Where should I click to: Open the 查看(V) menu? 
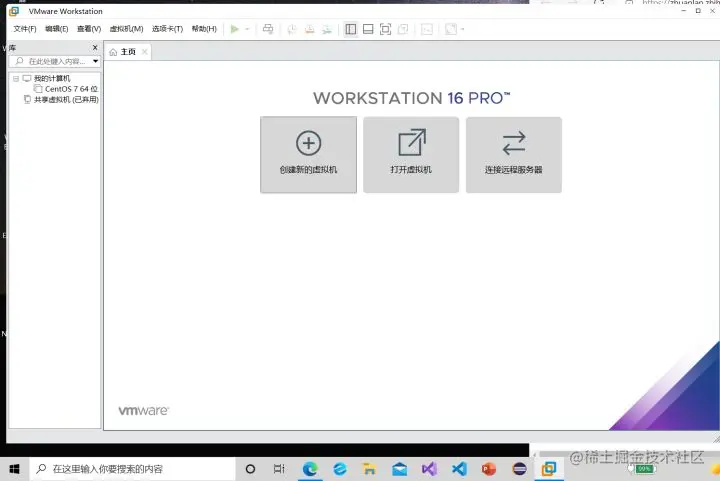(89, 29)
